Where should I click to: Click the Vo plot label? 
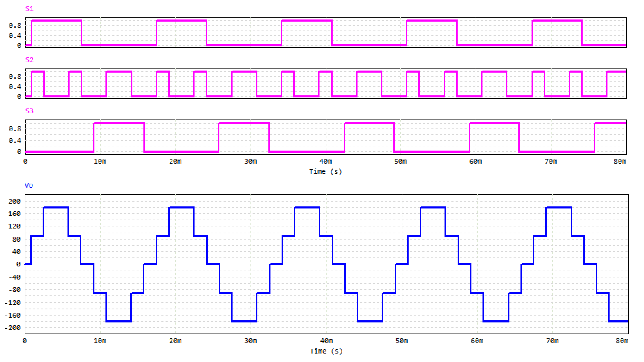[x=29, y=185]
